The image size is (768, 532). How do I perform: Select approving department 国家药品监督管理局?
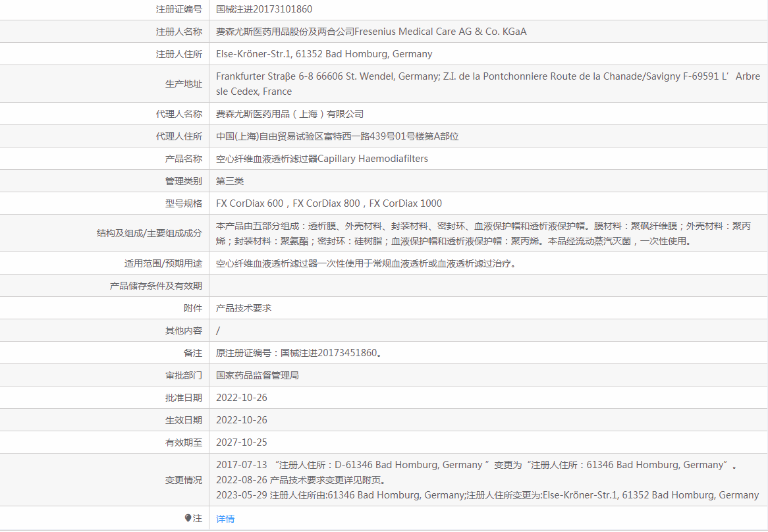click(x=257, y=376)
